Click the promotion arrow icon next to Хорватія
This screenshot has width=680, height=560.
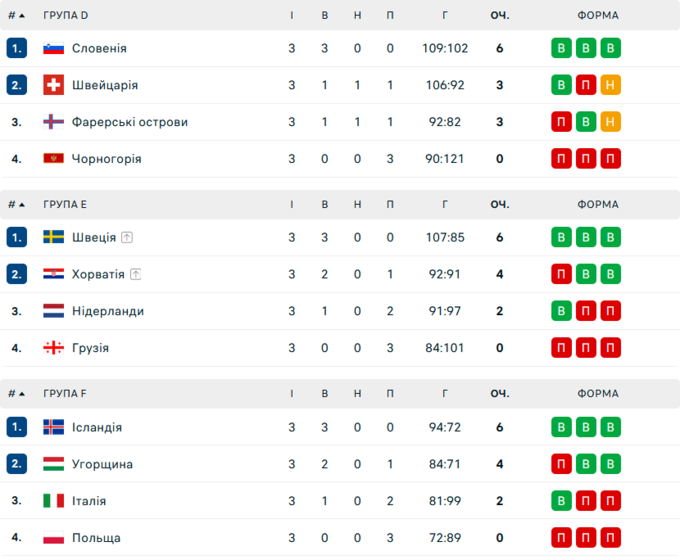tap(136, 274)
